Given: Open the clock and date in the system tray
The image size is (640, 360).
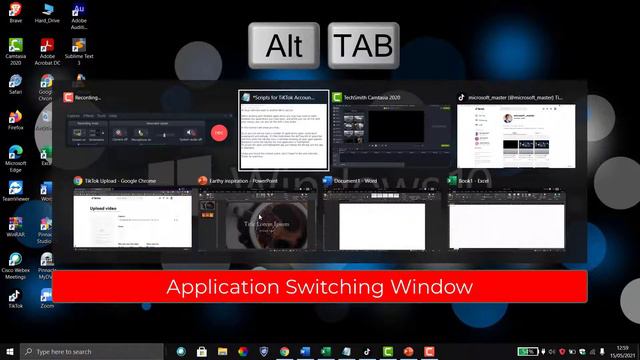Looking at the screenshot, I should [x=622, y=352].
